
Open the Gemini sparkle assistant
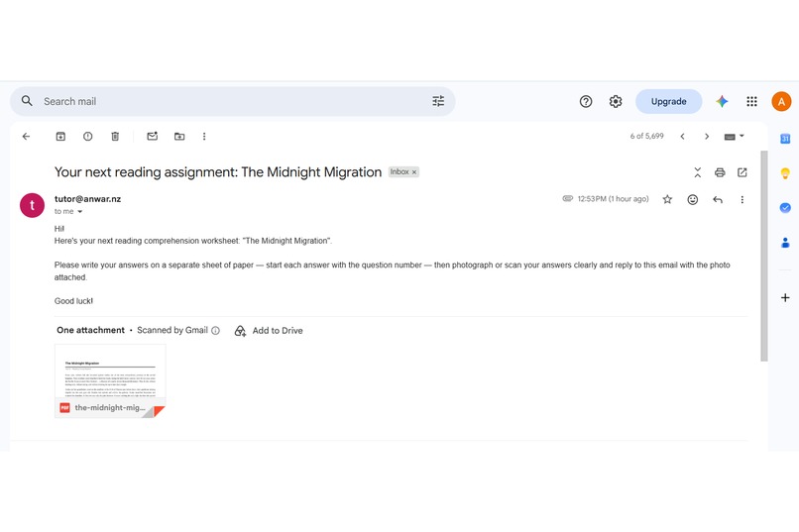722,101
